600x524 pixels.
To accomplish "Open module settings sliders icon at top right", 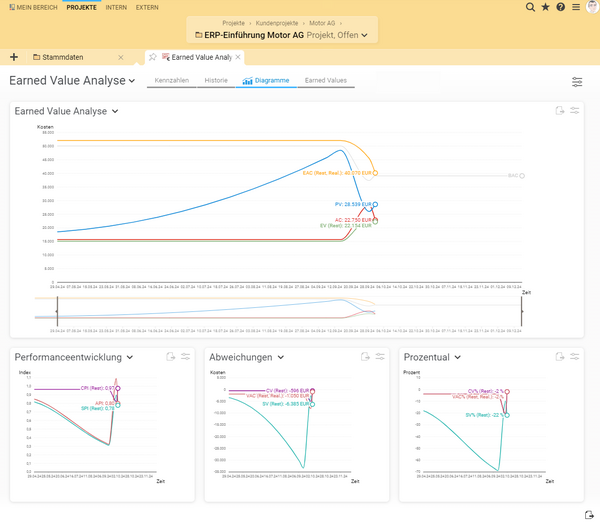I will (577, 82).
